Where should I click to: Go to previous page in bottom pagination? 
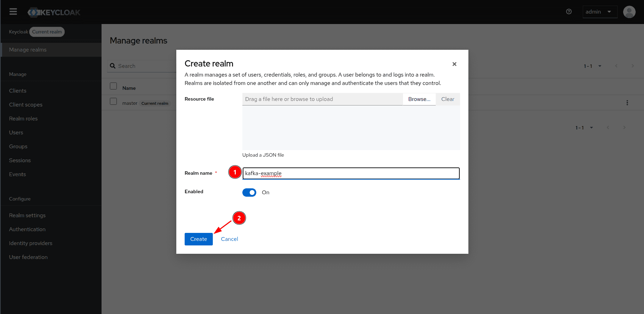click(608, 127)
